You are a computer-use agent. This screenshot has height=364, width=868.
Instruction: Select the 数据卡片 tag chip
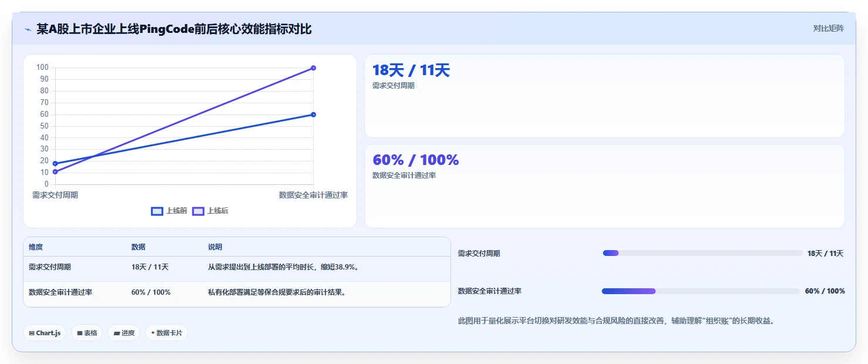(167, 333)
